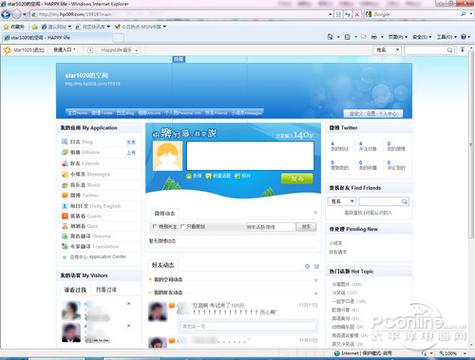Click the Daily English icon
The image size is (475, 360).
(65, 206)
